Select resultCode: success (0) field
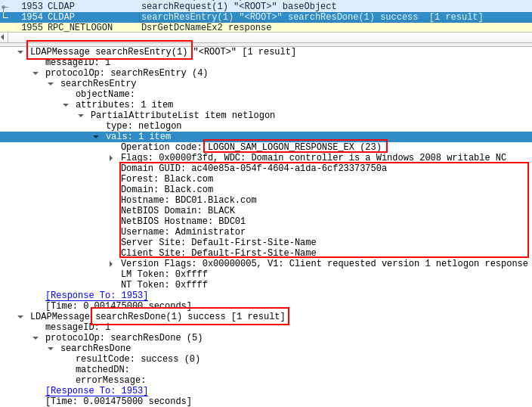The width and height of the screenshot is (532, 407). (138, 359)
